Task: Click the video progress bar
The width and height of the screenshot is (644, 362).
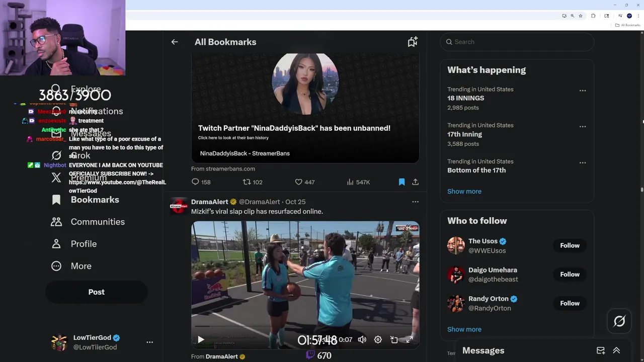Action: [305, 327]
